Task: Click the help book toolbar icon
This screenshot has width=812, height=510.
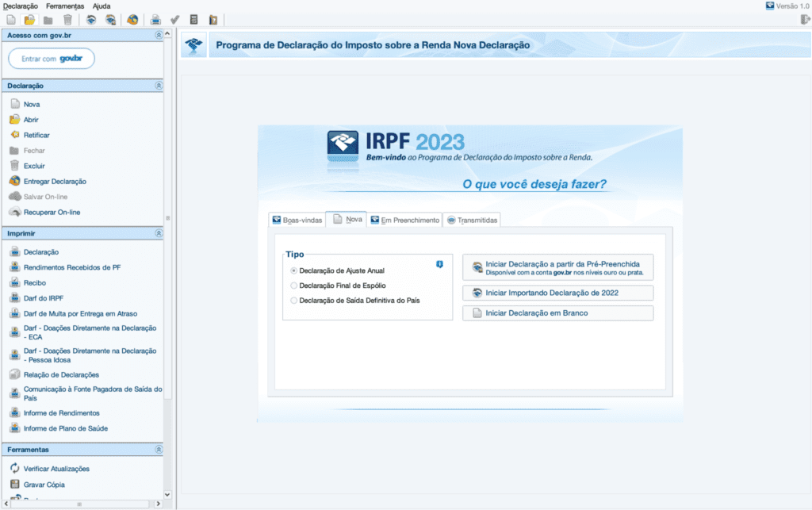Action: (x=213, y=20)
